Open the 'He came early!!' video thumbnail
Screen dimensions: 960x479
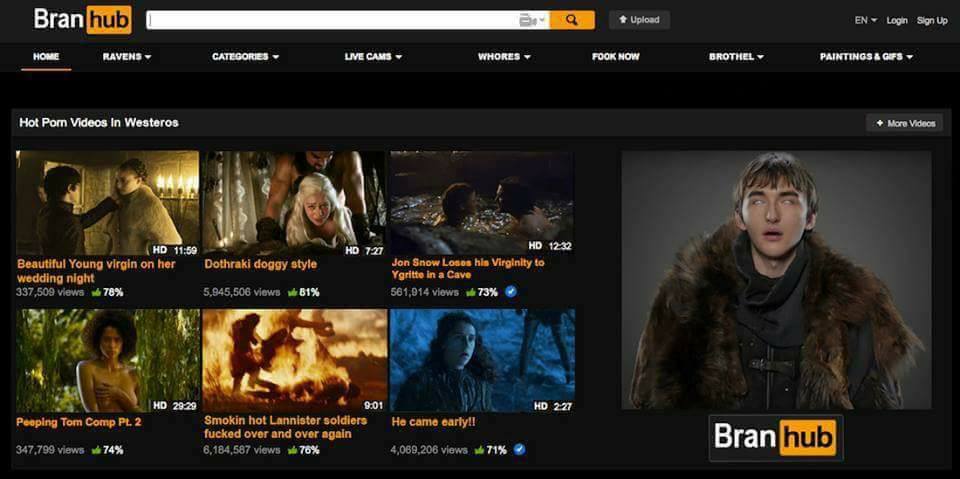click(482, 360)
